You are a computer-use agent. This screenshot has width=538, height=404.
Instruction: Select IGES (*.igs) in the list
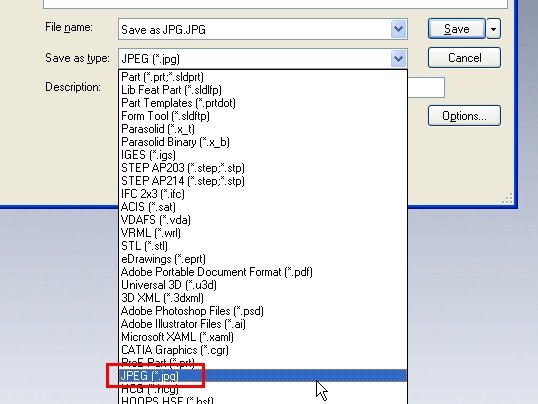click(263, 155)
